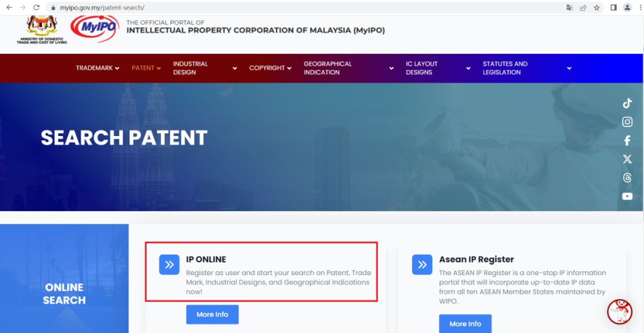Open the Facebook social icon
Viewport: 644px width, 333px height.
[x=627, y=141]
